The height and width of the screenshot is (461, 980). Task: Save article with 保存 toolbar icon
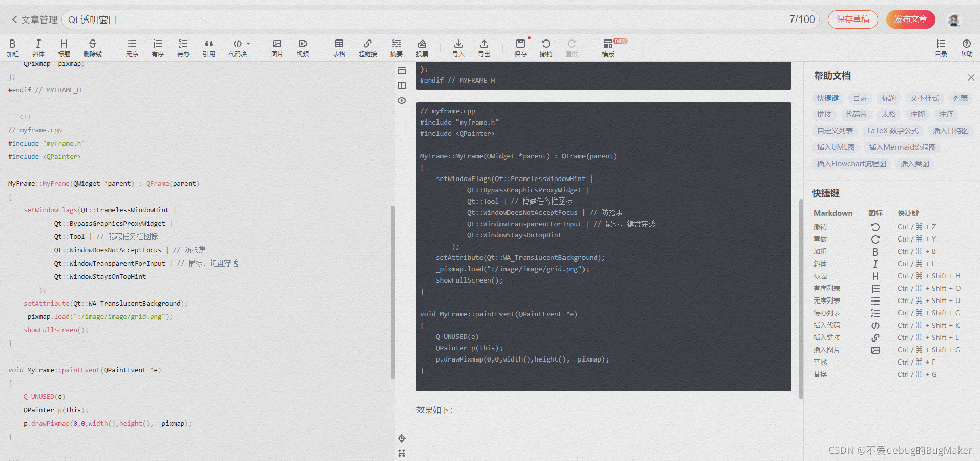click(520, 48)
